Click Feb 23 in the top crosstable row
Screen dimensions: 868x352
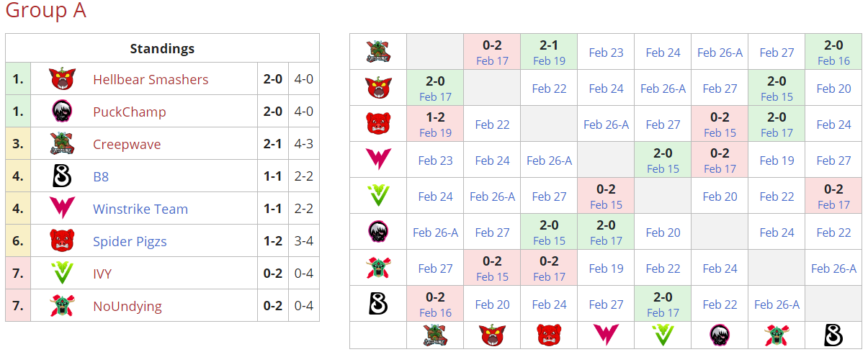coord(606,52)
